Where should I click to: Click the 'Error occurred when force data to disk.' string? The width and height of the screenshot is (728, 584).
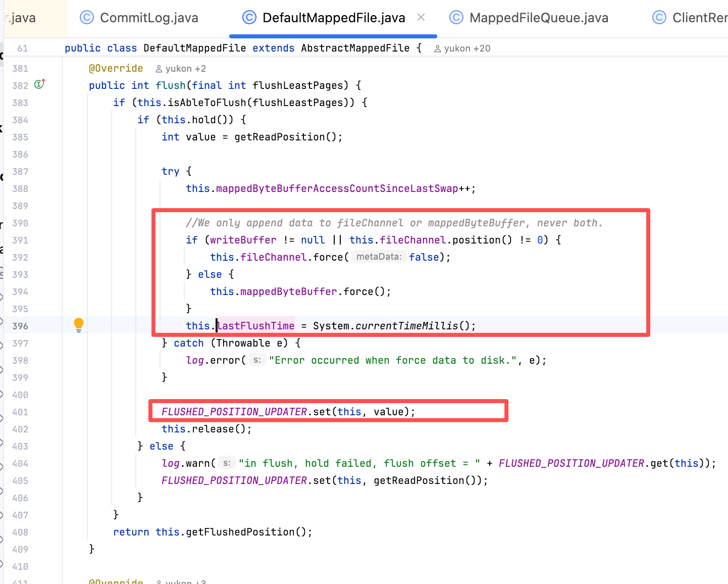[393, 360]
